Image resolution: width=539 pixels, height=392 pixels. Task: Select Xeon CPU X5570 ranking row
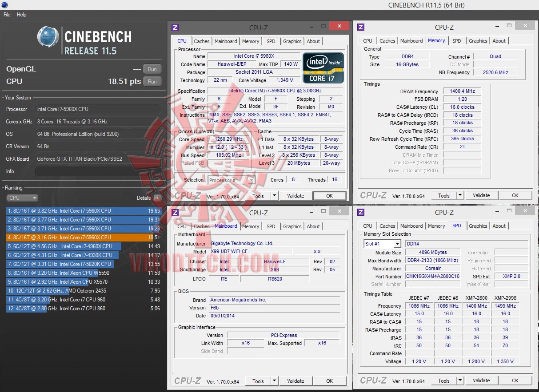click(84, 282)
